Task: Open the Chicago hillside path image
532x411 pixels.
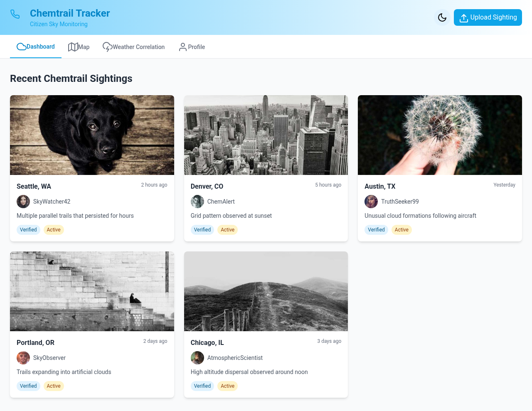Action: tap(266, 291)
